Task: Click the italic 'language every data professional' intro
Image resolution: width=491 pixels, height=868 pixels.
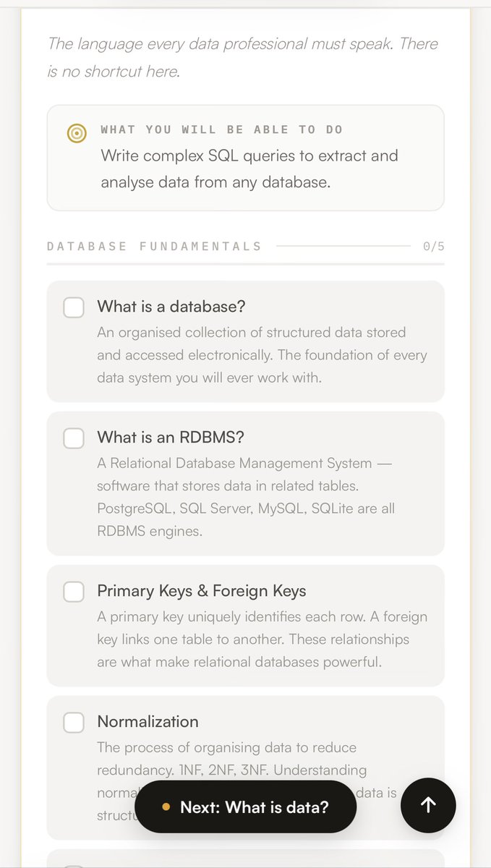Action: (x=243, y=57)
